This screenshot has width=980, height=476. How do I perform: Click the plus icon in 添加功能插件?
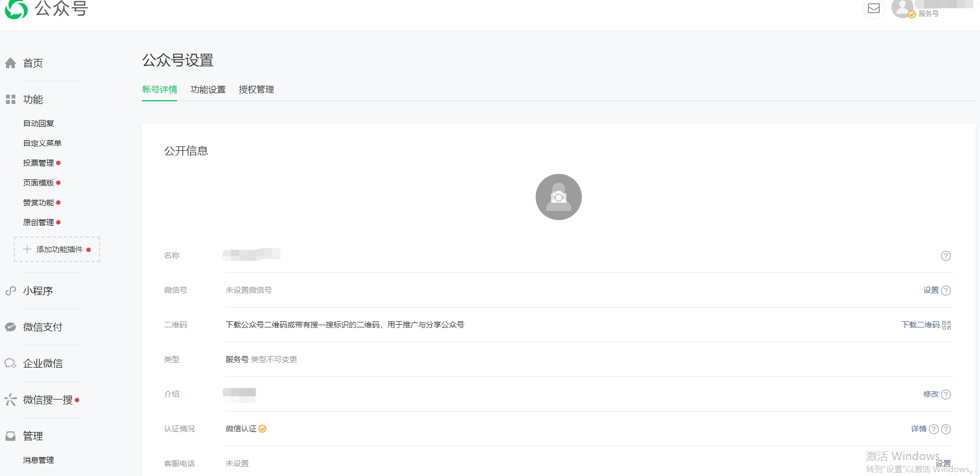[27, 249]
